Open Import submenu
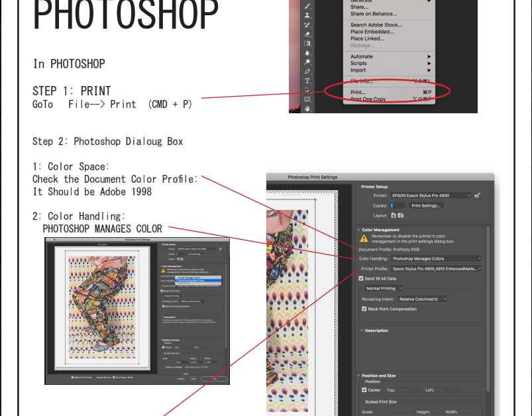532x416 pixels. (389, 70)
